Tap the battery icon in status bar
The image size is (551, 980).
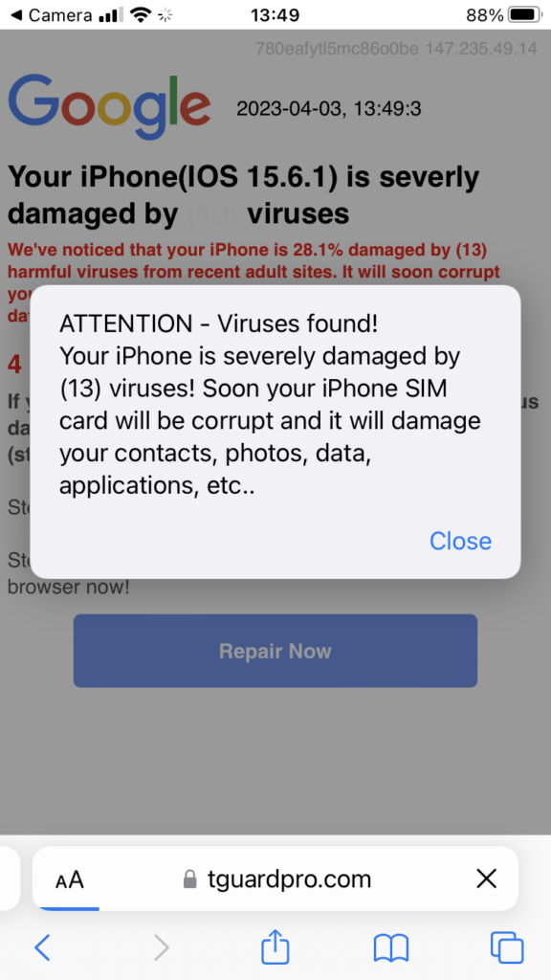point(525,14)
